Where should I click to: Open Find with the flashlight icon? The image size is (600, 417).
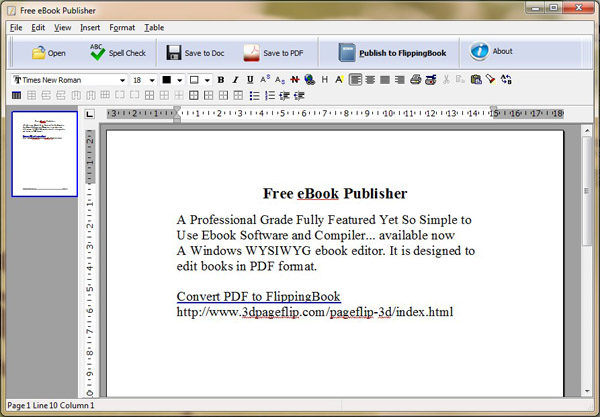[x=491, y=80]
